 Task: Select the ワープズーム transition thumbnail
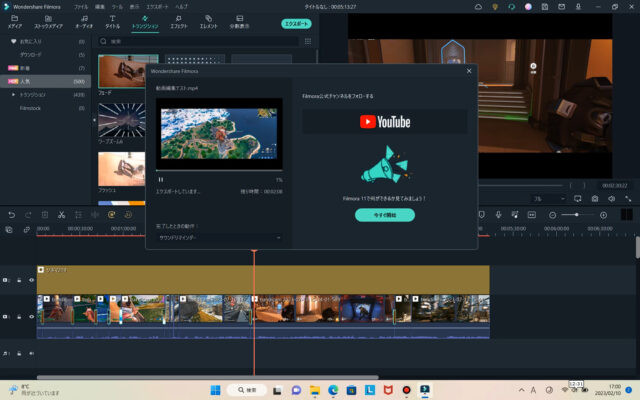pos(122,120)
